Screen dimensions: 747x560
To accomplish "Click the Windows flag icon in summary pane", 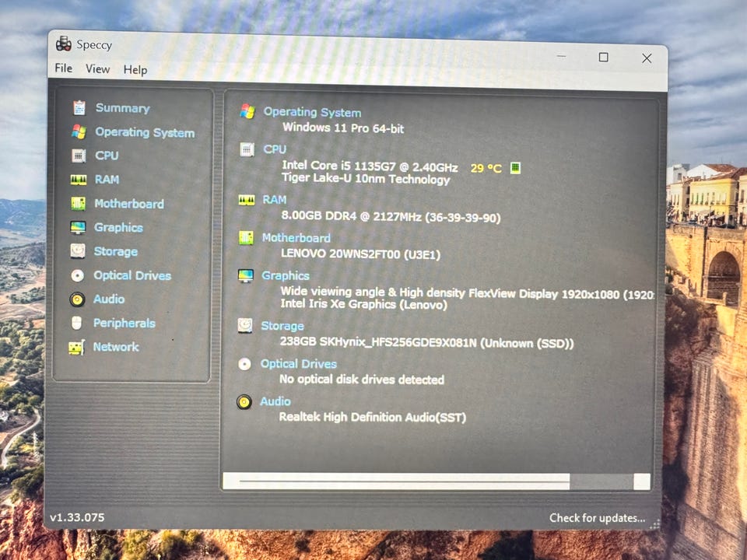I will point(247,111).
